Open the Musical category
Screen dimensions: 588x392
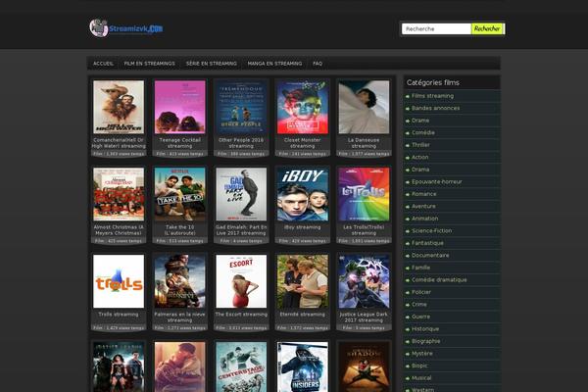coord(421,377)
